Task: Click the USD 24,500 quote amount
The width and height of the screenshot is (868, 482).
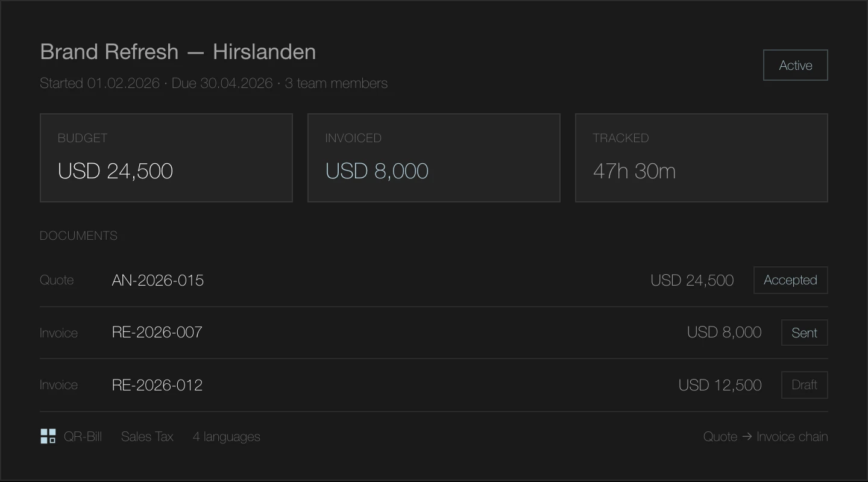Action: 692,281
